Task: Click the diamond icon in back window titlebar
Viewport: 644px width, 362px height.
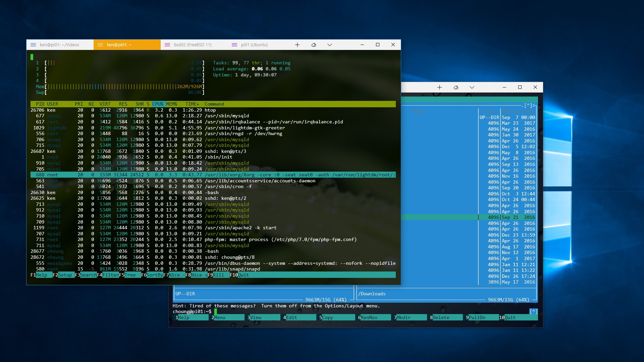Action: [x=456, y=87]
